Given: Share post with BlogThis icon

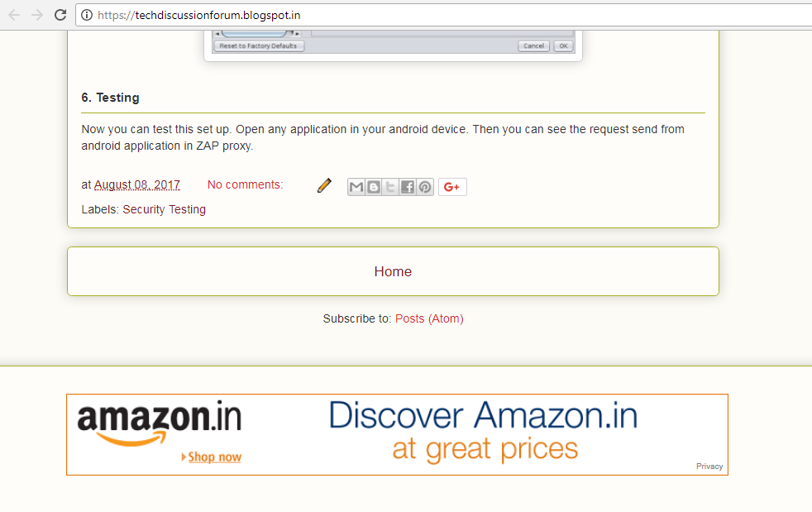Looking at the screenshot, I should (x=374, y=187).
